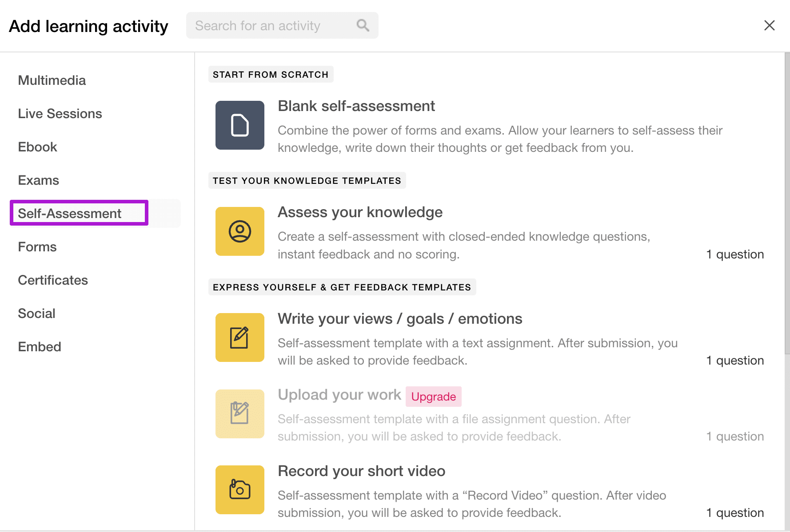This screenshot has height=532, width=790.
Task: Click the Assess your knowledge person icon
Action: click(240, 231)
